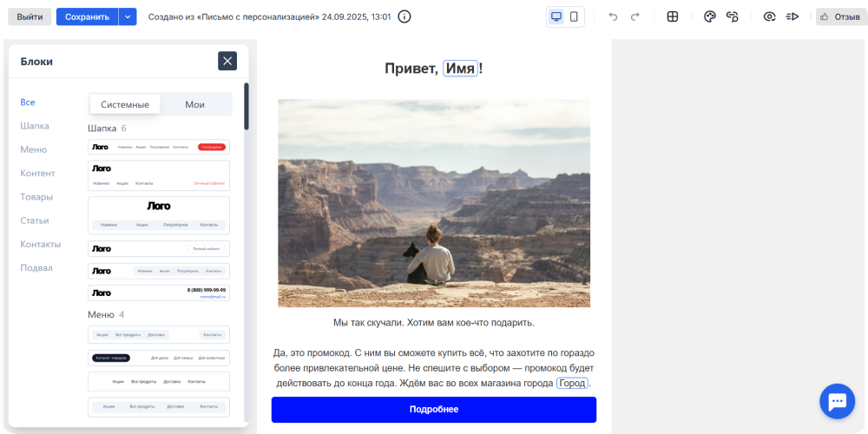Open the link checker icon

pos(733,16)
